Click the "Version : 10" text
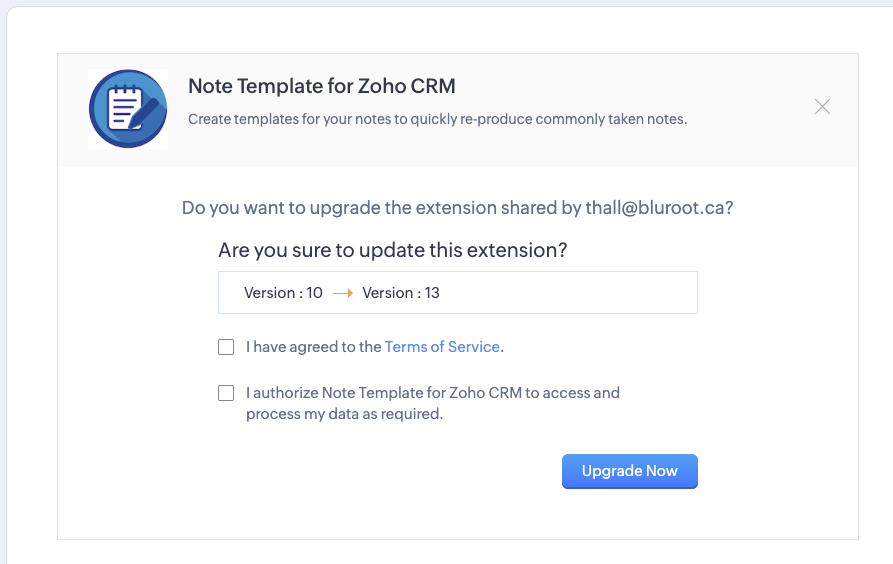This screenshot has width=893, height=564. point(283,293)
